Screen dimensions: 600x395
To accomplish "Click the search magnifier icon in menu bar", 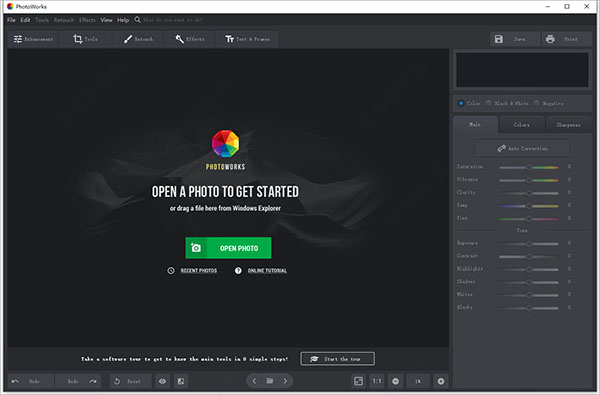I will (x=137, y=20).
